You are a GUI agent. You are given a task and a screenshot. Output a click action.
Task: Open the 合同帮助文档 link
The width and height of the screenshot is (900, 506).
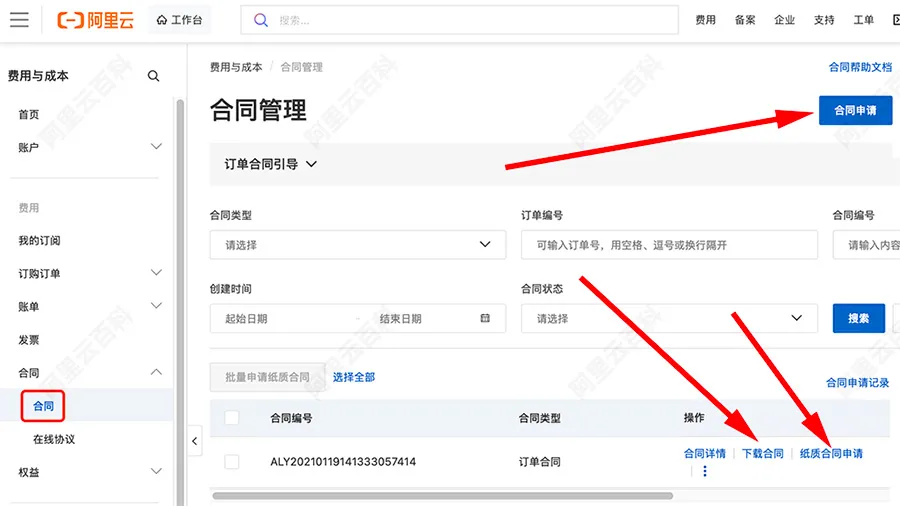coord(860,67)
